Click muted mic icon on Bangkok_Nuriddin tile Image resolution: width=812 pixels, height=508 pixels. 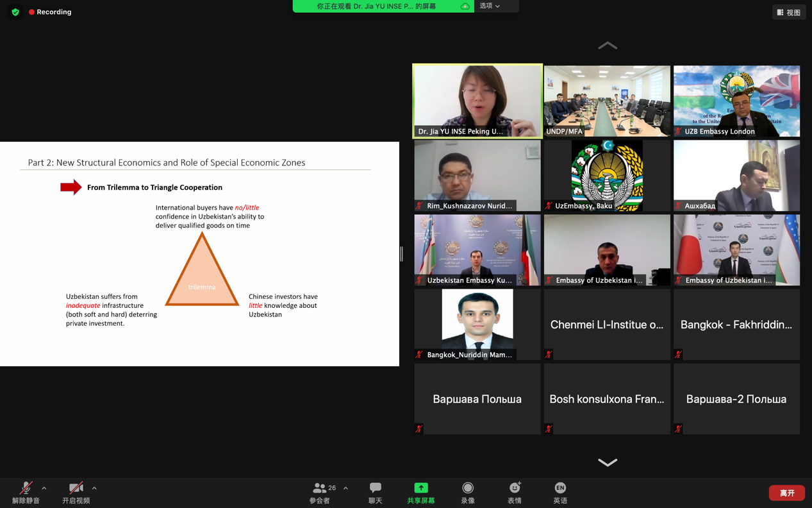tap(419, 355)
